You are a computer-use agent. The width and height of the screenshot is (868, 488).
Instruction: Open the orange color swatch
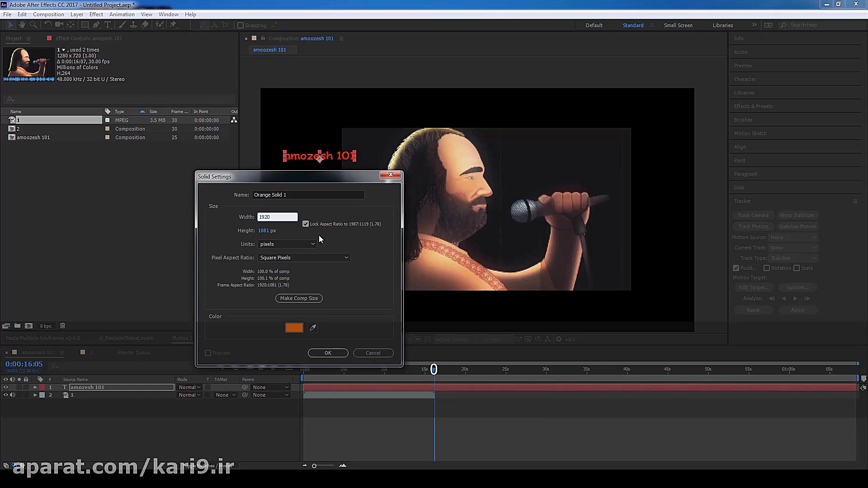[294, 328]
